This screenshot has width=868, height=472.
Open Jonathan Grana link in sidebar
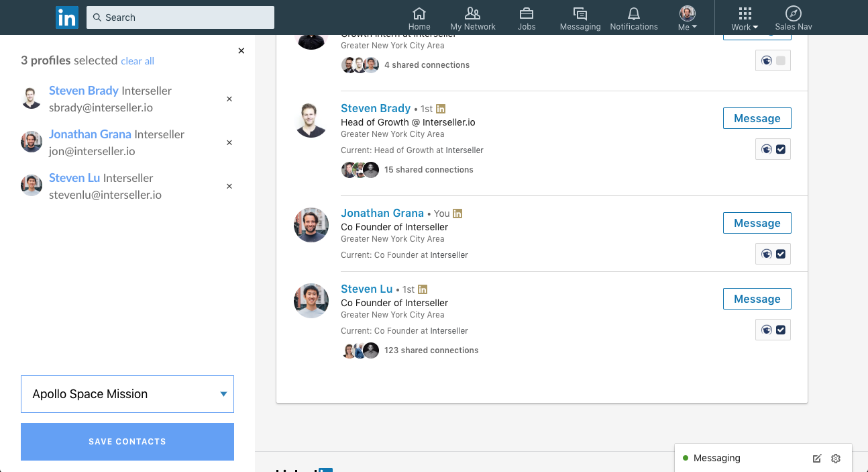(x=90, y=134)
